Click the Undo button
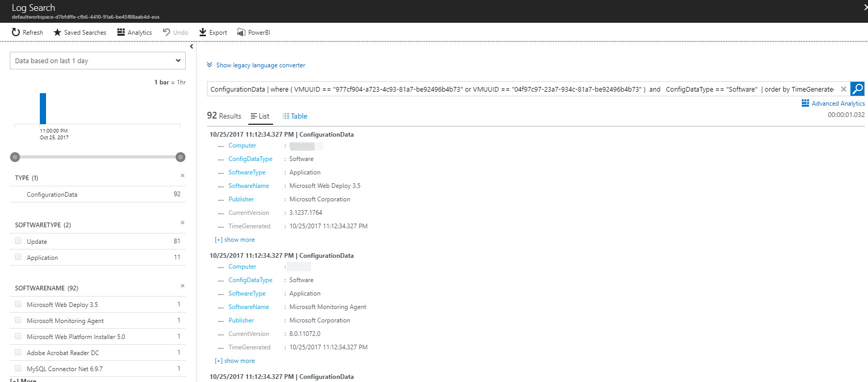Image resolution: width=868 pixels, height=382 pixels. pos(175,32)
